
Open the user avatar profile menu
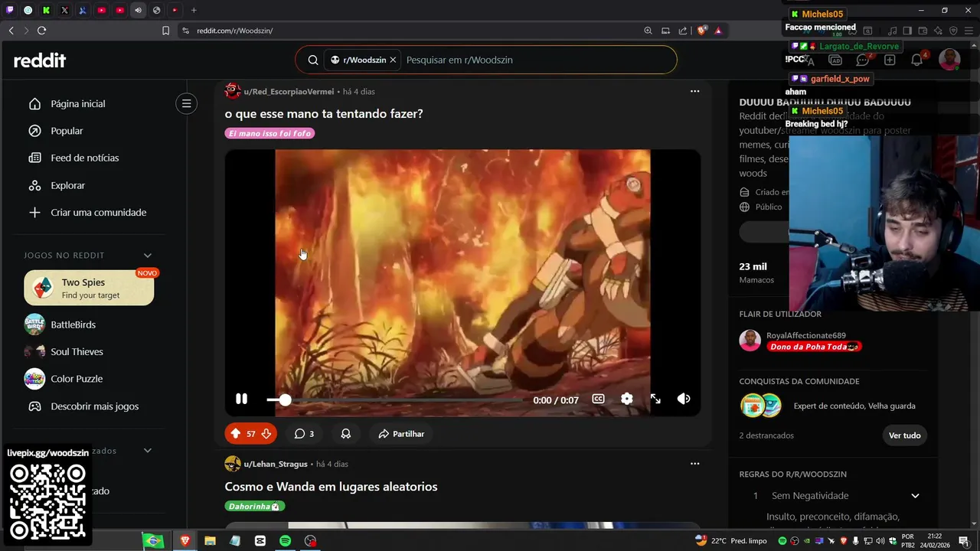949,60
